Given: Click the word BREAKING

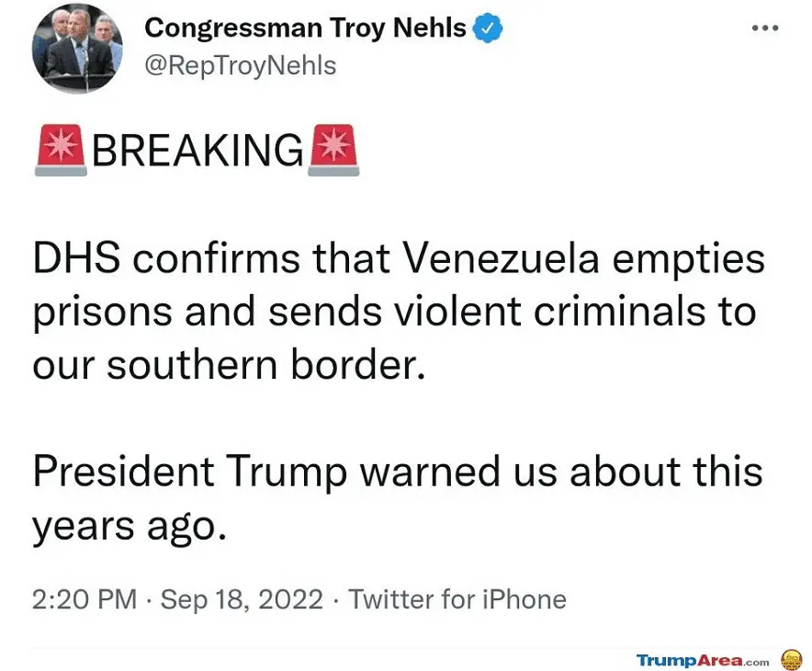Looking at the screenshot, I should click(197, 151).
